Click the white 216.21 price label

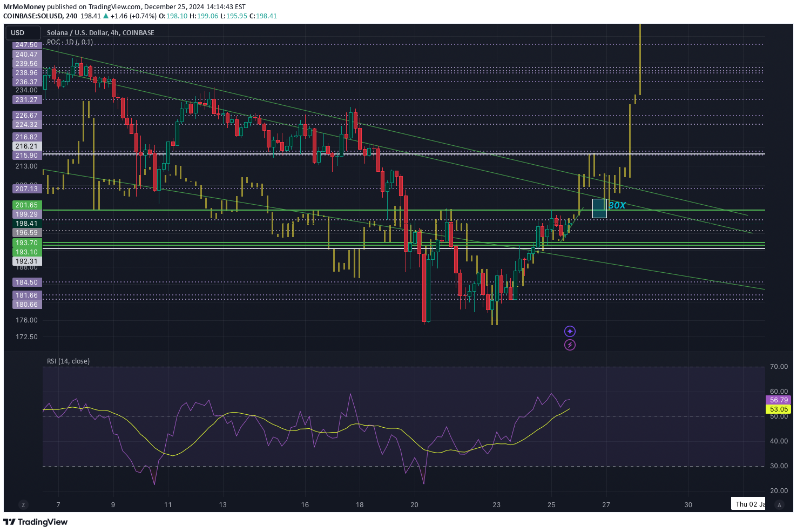coord(26,146)
